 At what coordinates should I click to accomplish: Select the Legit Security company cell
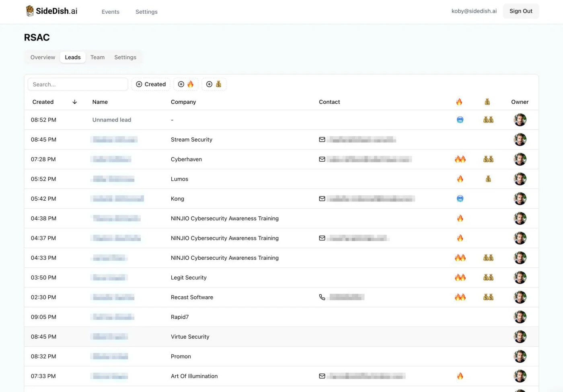pyautogui.click(x=189, y=277)
